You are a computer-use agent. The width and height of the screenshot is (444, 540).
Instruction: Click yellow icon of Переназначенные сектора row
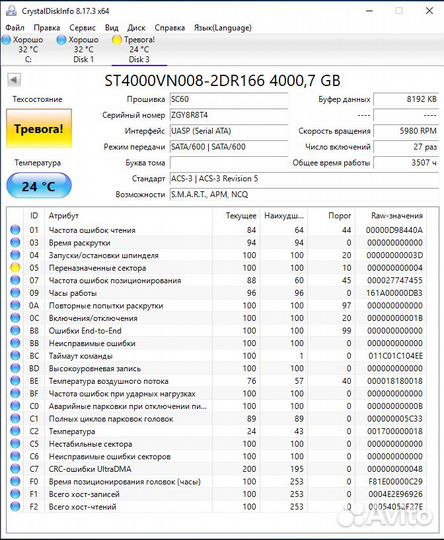click(x=15, y=268)
